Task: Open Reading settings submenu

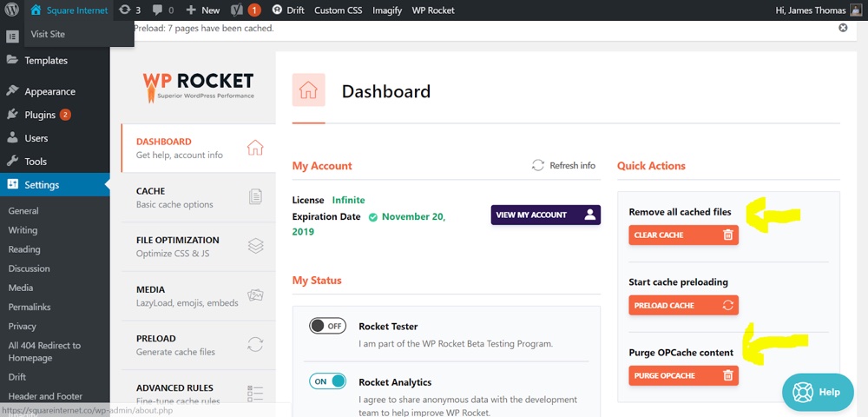Action: [x=24, y=249]
